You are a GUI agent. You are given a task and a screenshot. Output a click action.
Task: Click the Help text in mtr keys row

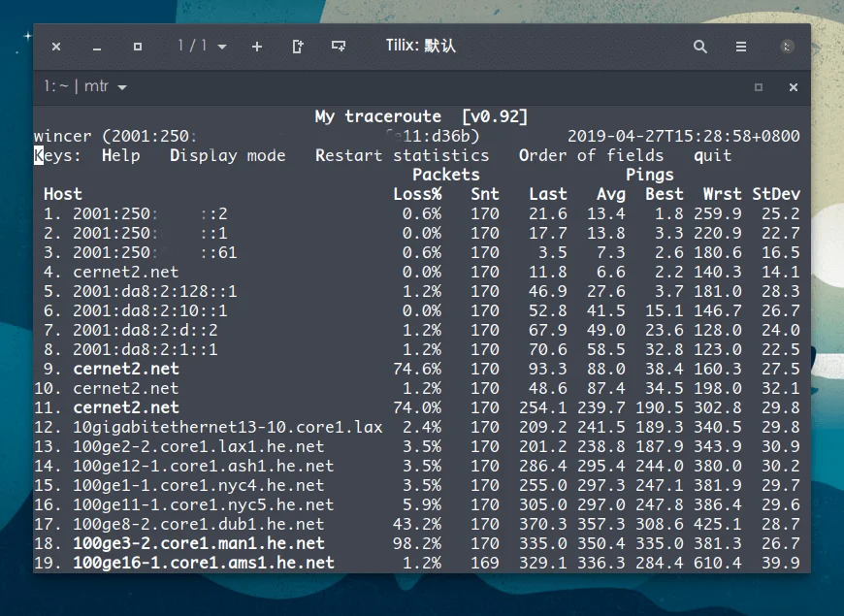(x=120, y=155)
